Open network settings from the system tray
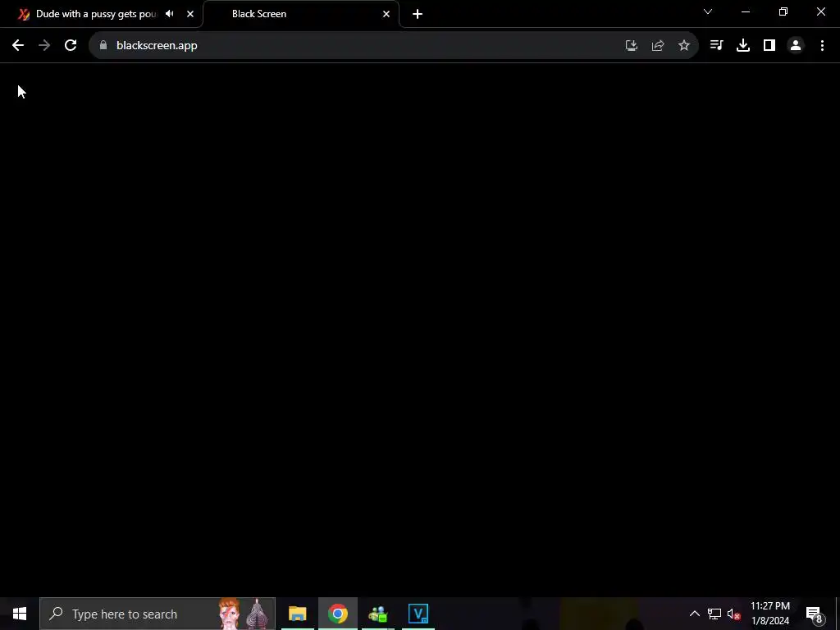 [714, 614]
